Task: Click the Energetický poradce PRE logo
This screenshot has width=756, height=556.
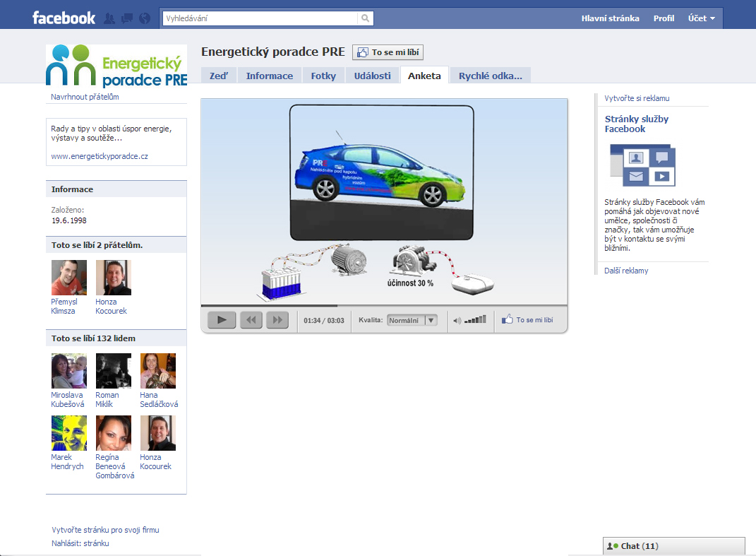Action: [116, 66]
